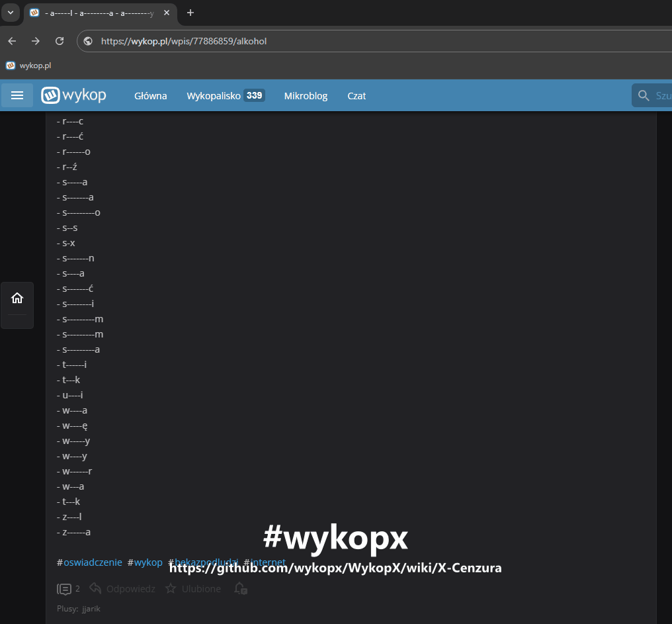Expand the browser tab search dropdown
Screen dimensions: 672x624
11,13
